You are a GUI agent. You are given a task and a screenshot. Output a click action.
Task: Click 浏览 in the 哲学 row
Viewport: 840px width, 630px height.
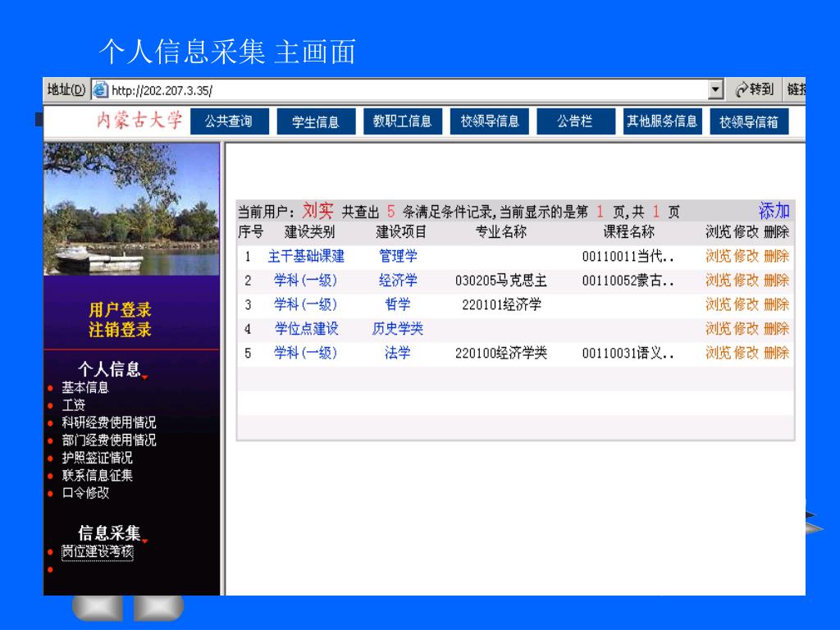718,304
